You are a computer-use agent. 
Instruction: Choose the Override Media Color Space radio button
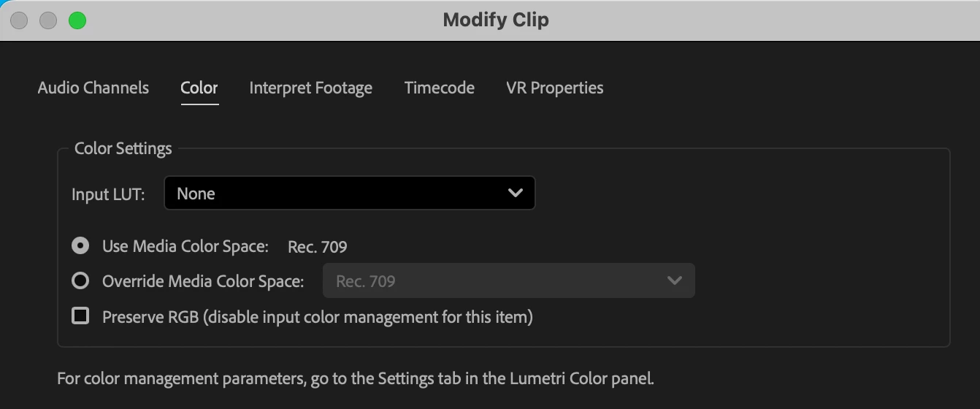(80, 280)
